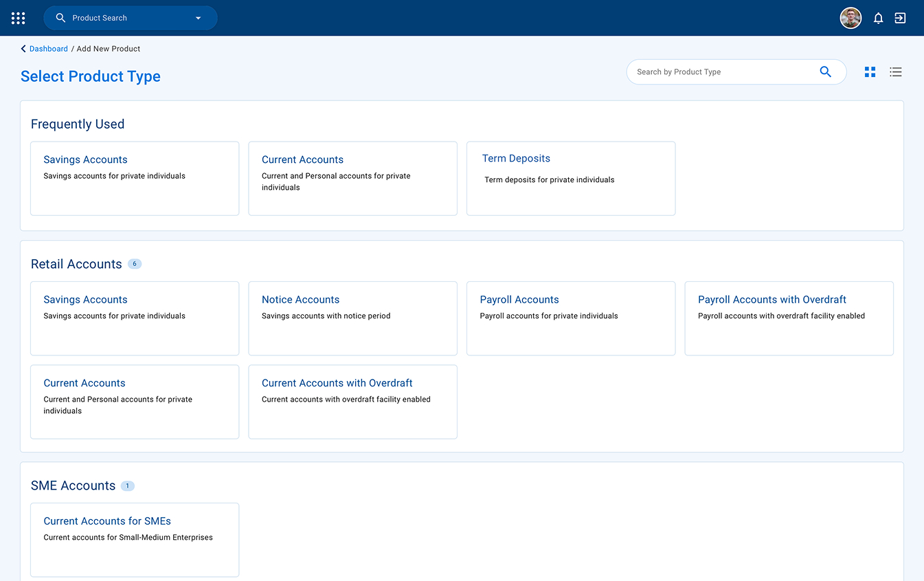Viewport: 924px width, 581px height.
Task: Click 'Payroll accounts with overdraft facility enabled' text
Action: pos(781,316)
